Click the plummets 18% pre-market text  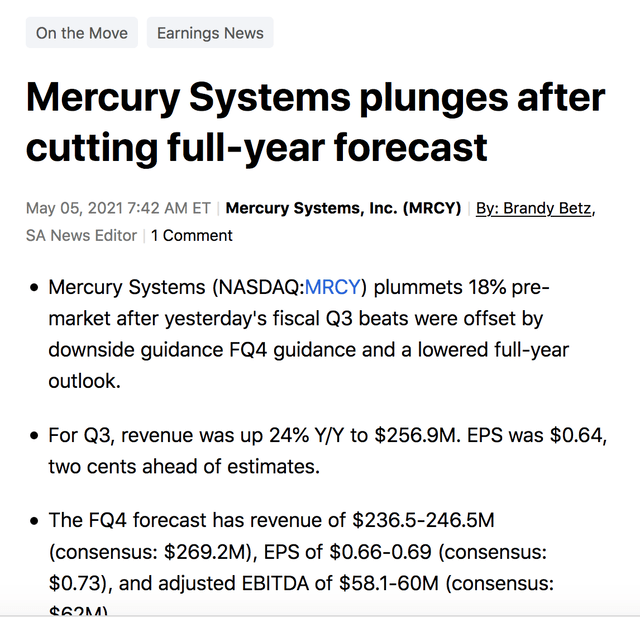coord(299,302)
